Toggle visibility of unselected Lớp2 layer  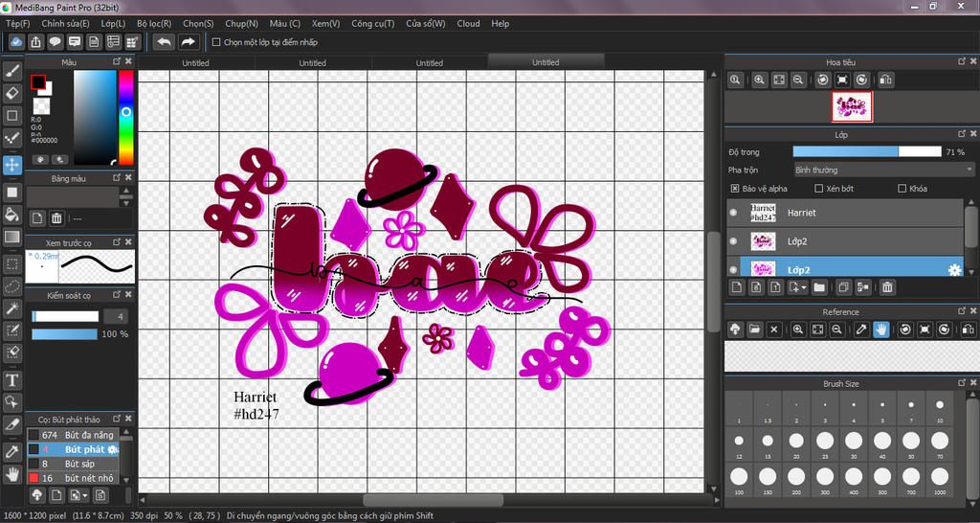coord(733,240)
